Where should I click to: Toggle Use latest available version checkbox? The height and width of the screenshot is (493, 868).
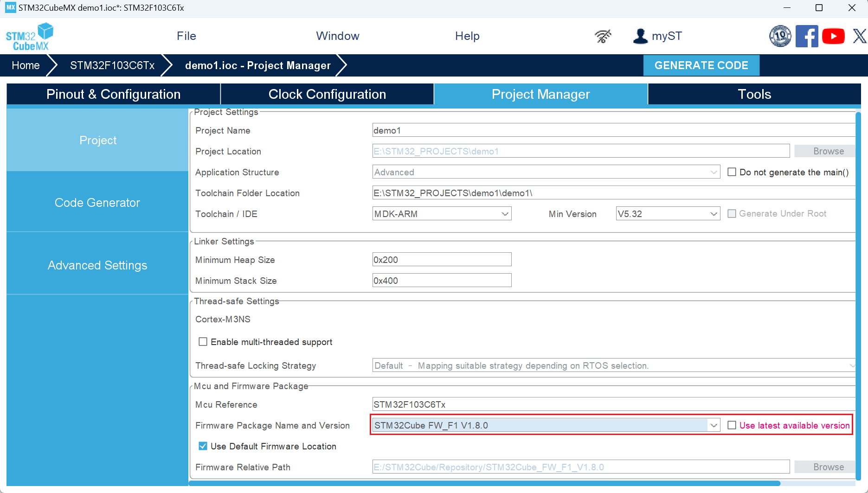[732, 425]
